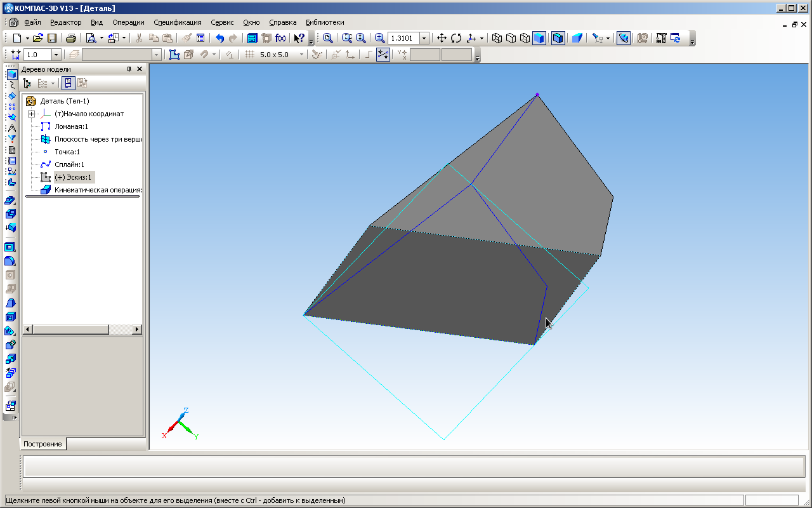Screen dimensions: 812x508
Task: Open the print preview dropdown arrow
Action: pos(101,38)
